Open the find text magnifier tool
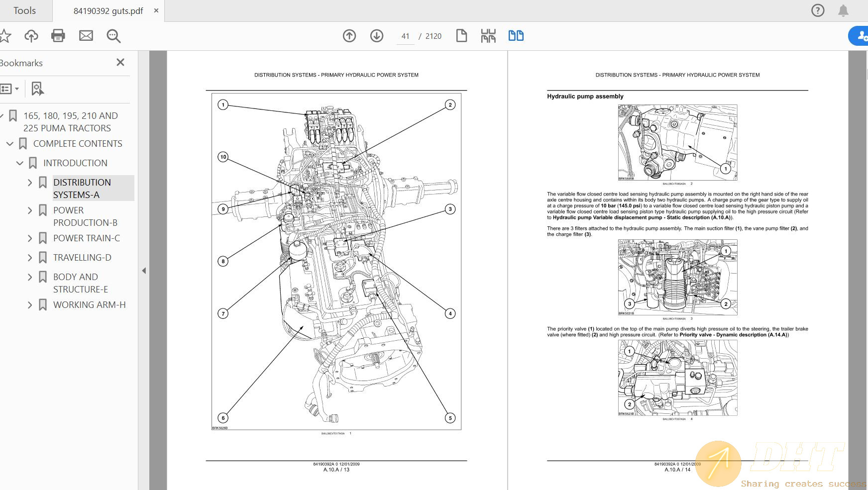Image resolution: width=868 pixels, height=490 pixels. coord(113,36)
